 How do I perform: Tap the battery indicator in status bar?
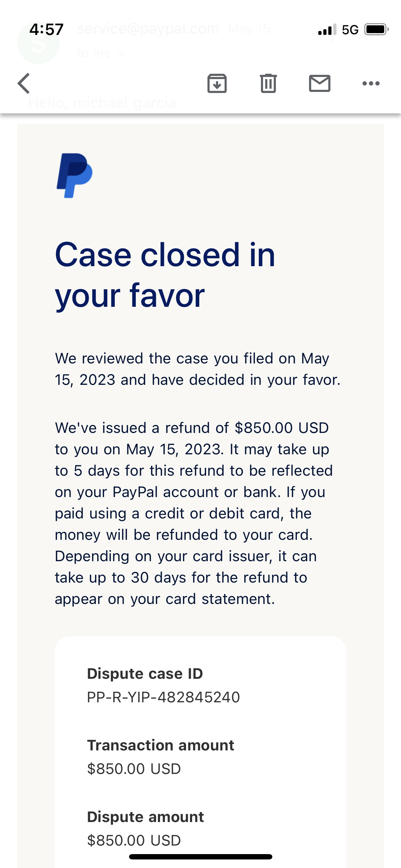pos(377,29)
